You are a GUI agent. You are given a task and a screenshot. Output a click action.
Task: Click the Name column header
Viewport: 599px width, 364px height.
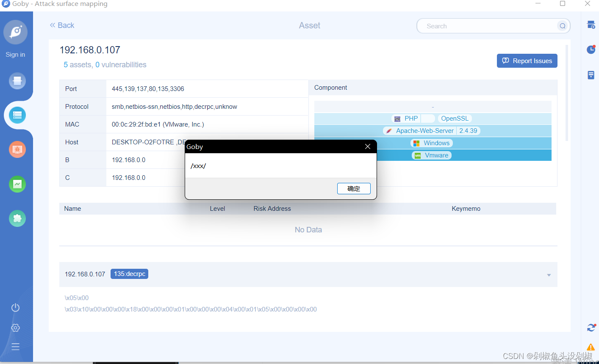pyautogui.click(x=72, y=209)
